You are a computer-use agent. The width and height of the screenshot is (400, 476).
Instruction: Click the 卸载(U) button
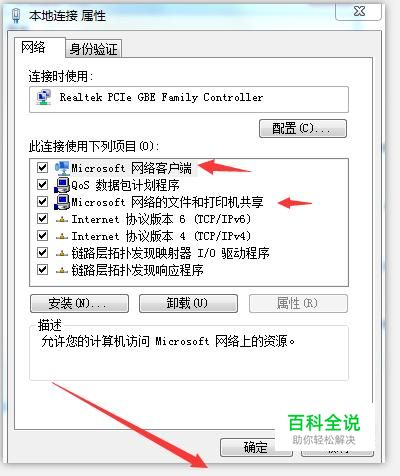(188, 303)
